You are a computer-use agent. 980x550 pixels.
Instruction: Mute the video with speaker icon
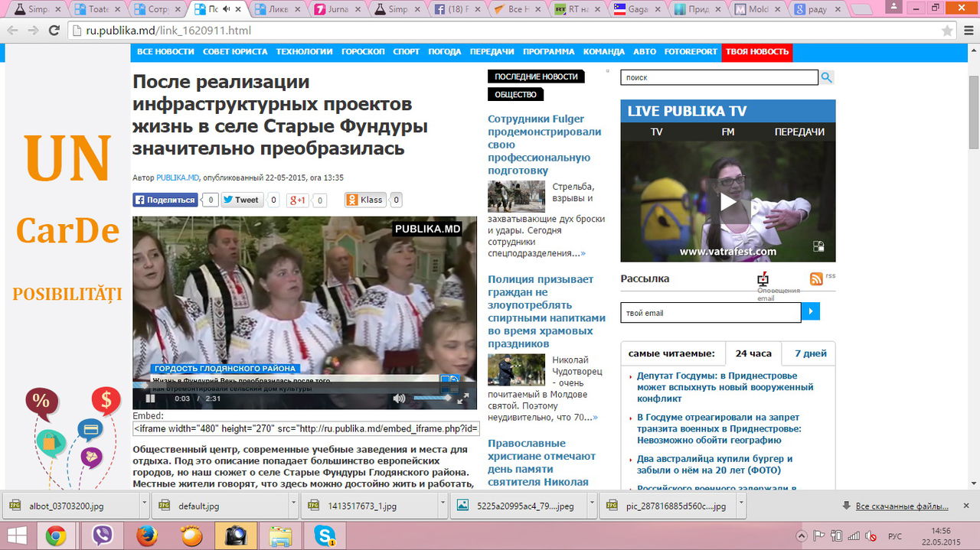[x=399, y=399]
